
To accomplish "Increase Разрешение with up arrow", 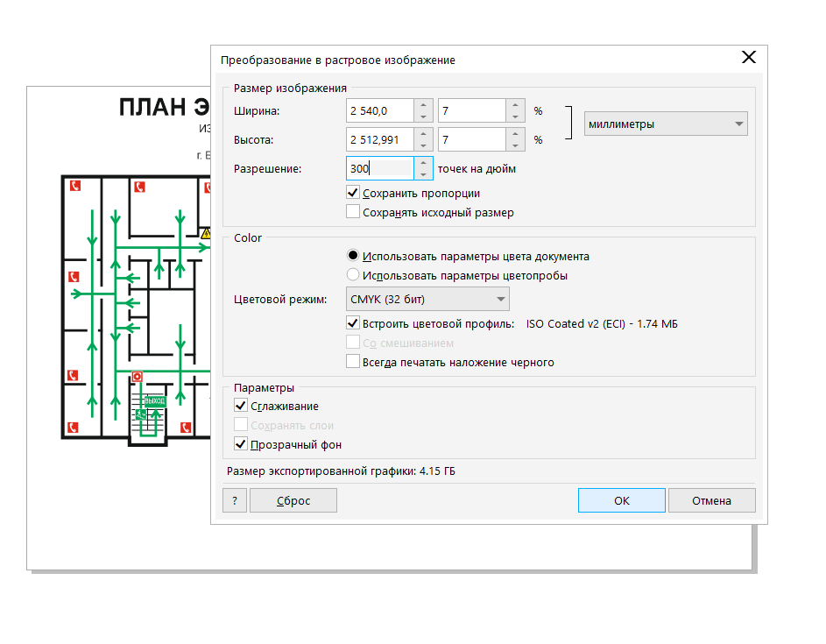I will pos(424,163).
